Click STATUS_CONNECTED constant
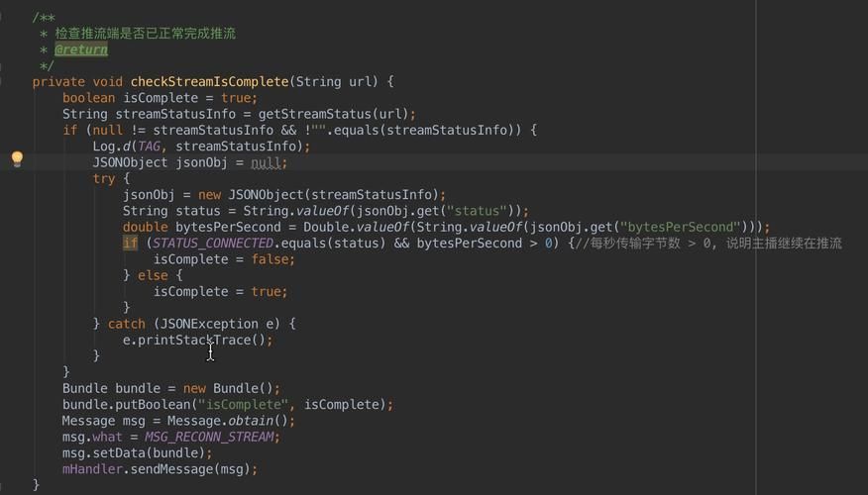The height and width of the screenshot is (495, 868). 212,244
